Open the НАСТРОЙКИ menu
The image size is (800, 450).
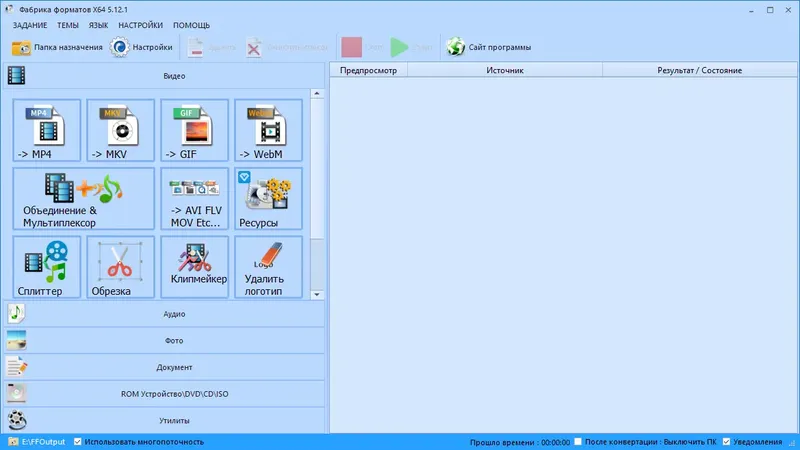point(140,25)
